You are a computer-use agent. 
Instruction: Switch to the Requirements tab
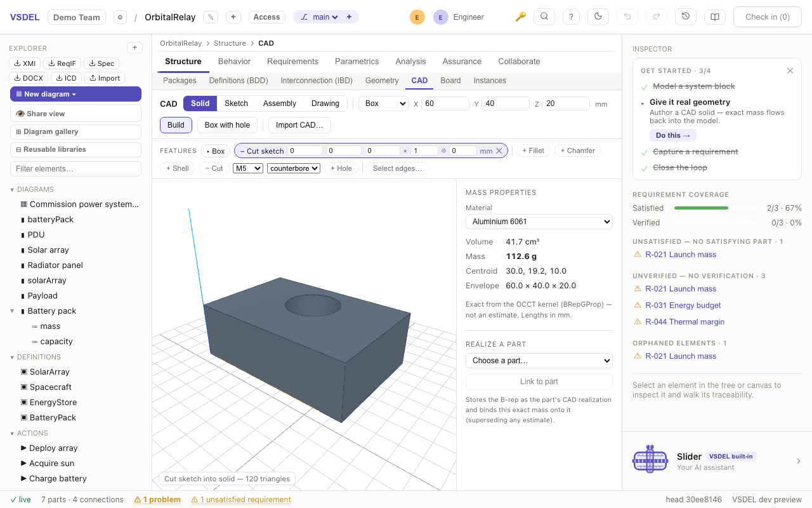[x=292, y=62]
